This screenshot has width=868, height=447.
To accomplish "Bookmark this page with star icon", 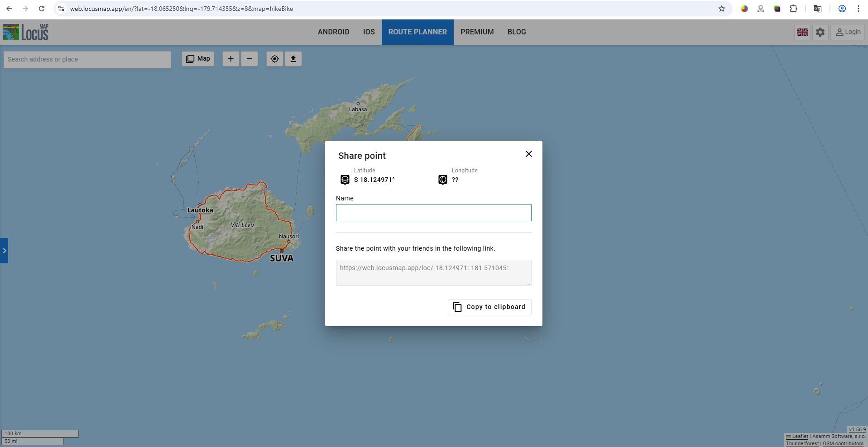I will point(721,9).
